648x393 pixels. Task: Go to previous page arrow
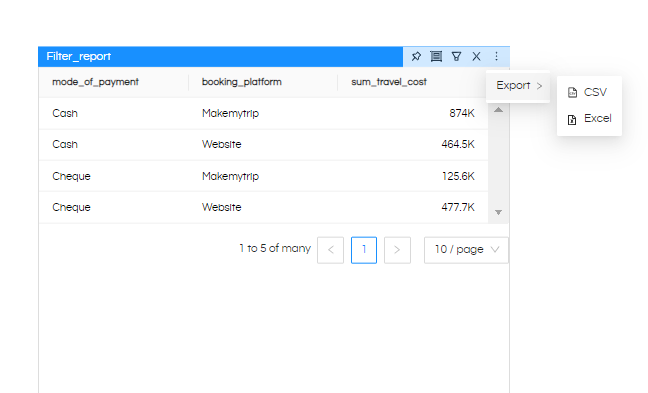[x=331, y=250]
